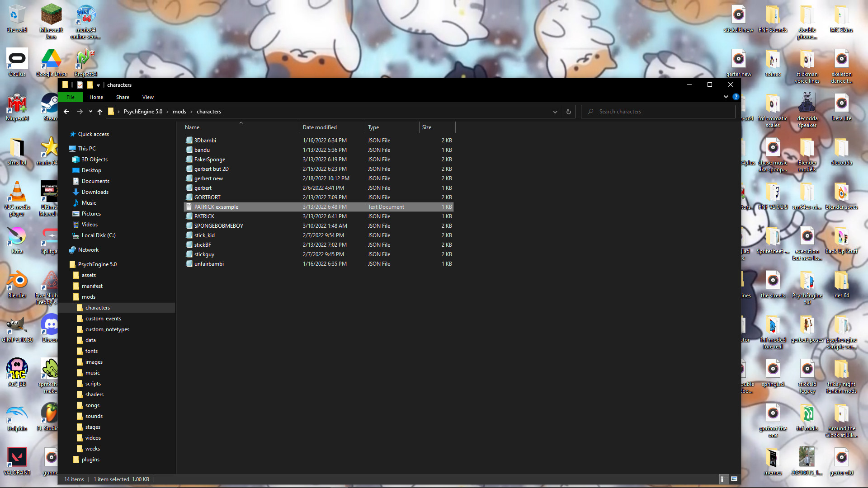Click the Refresh button in address bar

click(568, 112)
